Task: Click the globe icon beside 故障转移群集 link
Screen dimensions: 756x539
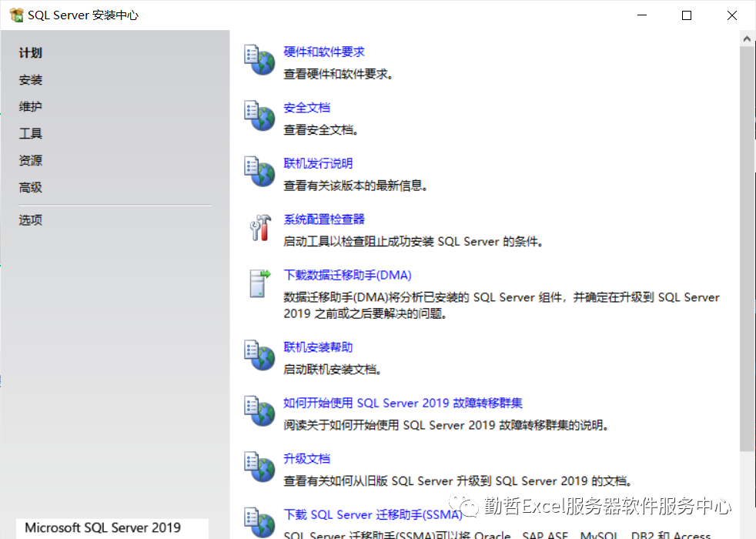Action: pyautogui.click(x=259, y=410)
